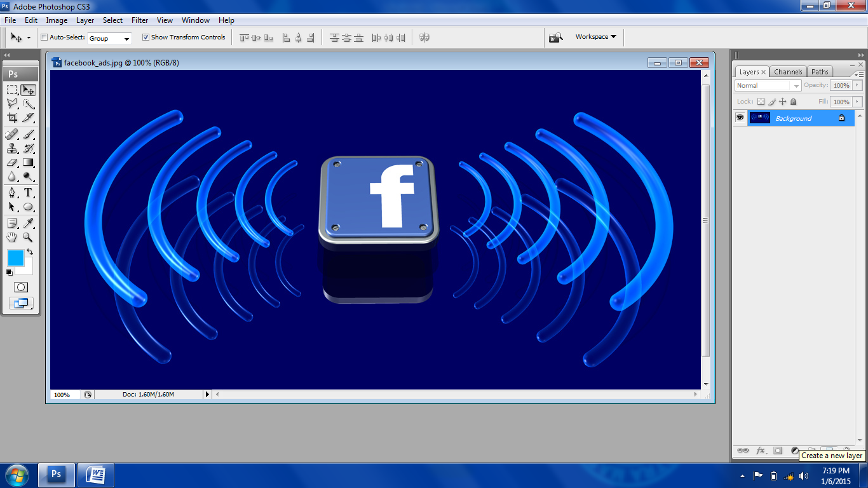Select the Clone Stamp tool
868x488 pixels.
(12, 149)
